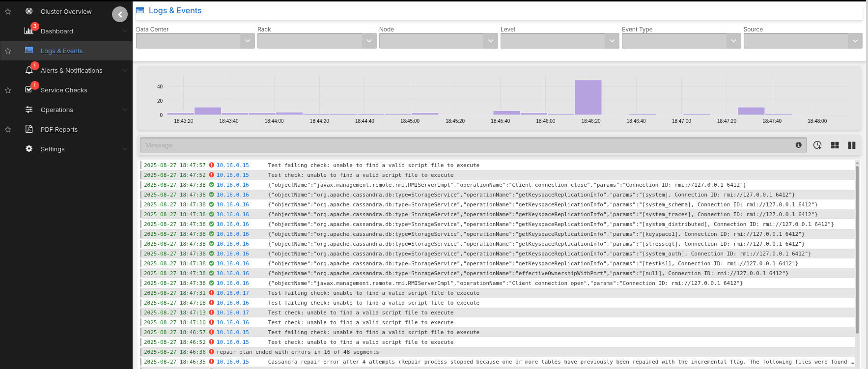Image resolution: width=868 pixels, height=369 pixels.
Task: Toggle favorite star beside PDF Reports
Action: click(x=8, y=129)
